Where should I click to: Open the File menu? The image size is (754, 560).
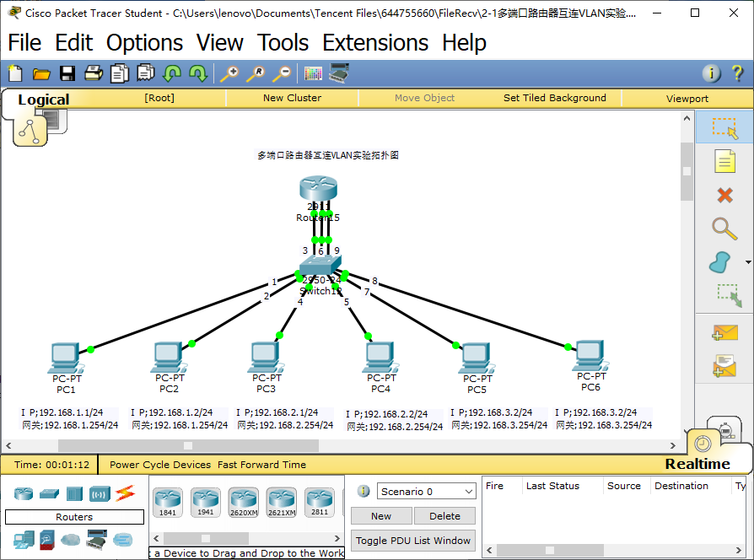[x=24, y=43]
